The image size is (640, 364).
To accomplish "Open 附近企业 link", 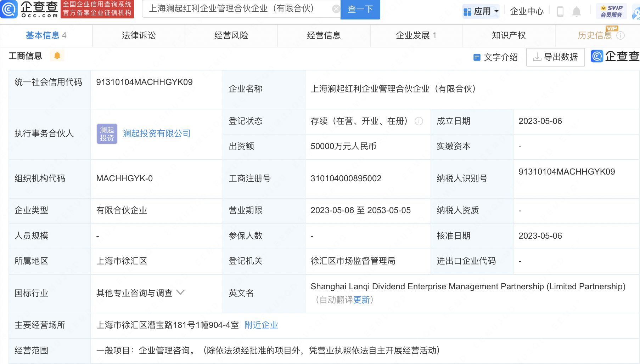I will [261, 325].
